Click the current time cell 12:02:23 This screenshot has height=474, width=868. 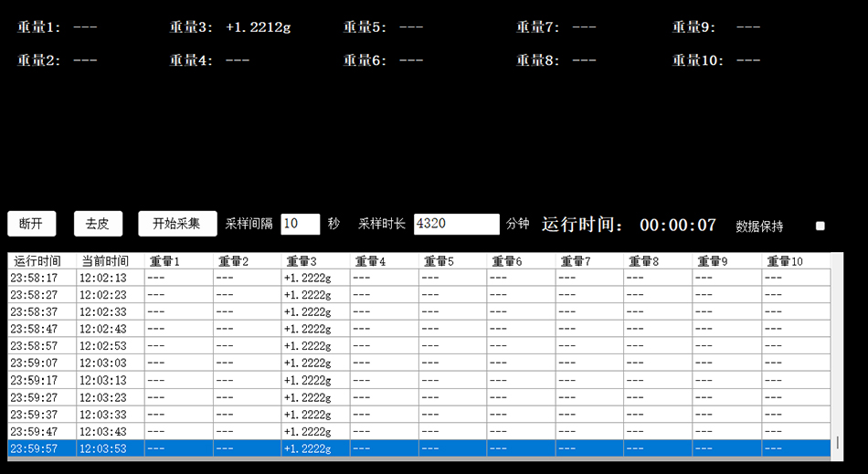(111, 295)
